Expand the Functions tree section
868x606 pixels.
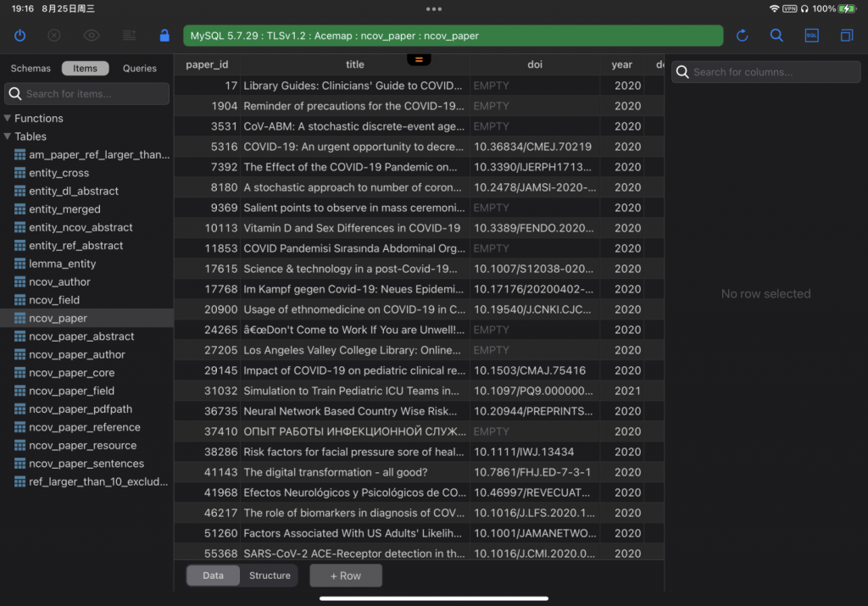tap(8, 119)
